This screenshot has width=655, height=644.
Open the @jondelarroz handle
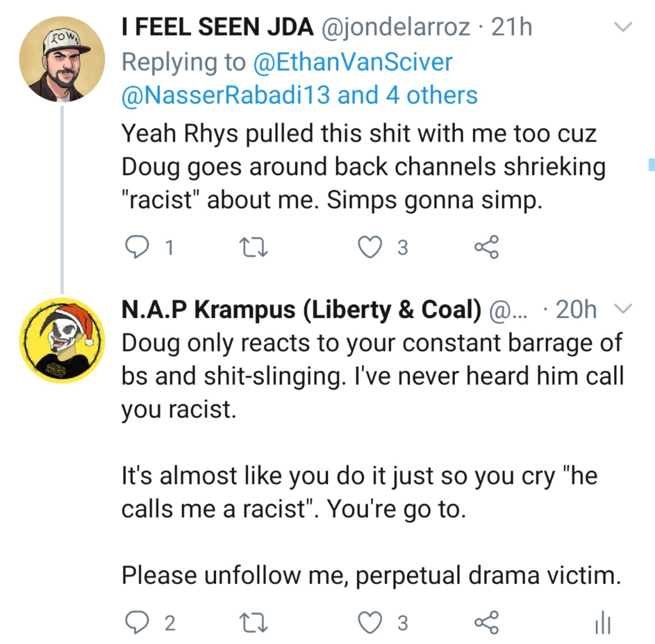point(396,27)
